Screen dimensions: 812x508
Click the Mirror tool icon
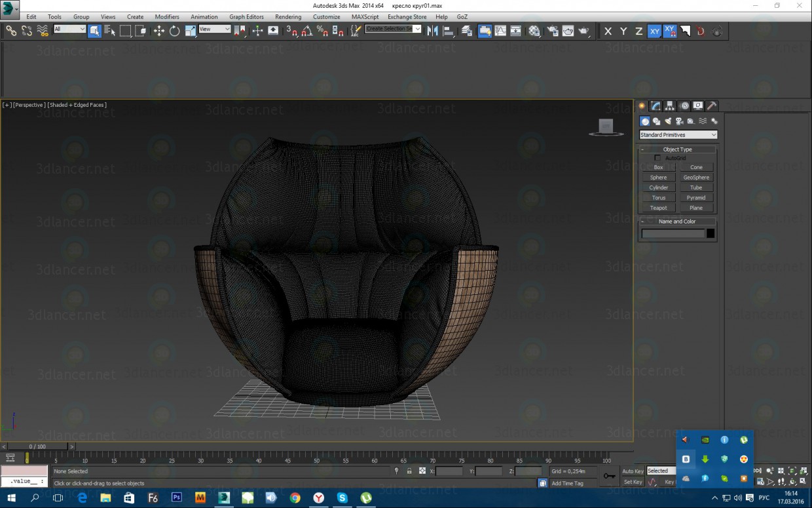point(433,30)
